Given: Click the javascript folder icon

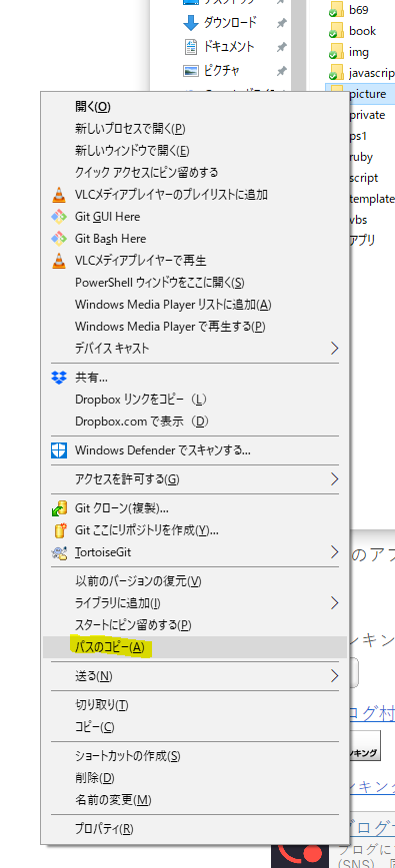Looking at the screenshot, I should click(x=336, y=73).
